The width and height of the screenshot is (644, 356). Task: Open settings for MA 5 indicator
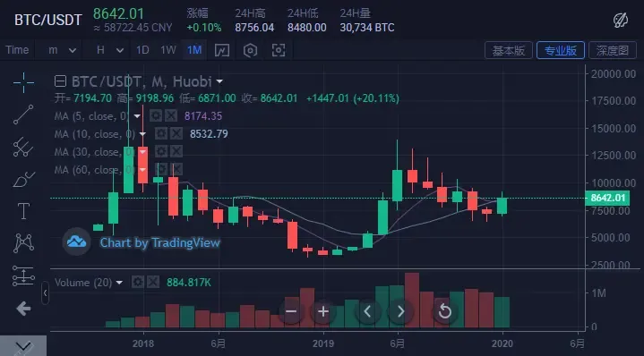pos(156,115)
